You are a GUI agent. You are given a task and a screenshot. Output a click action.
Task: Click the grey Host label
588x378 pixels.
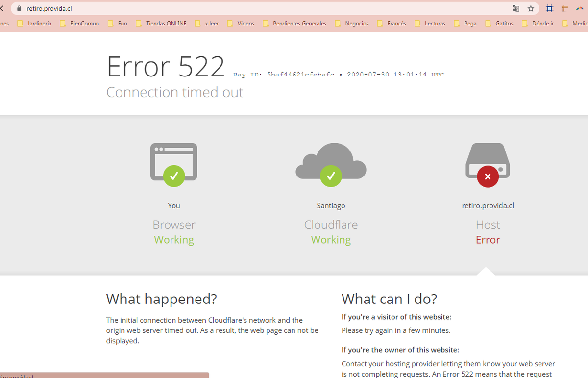(x=488, y=225)
